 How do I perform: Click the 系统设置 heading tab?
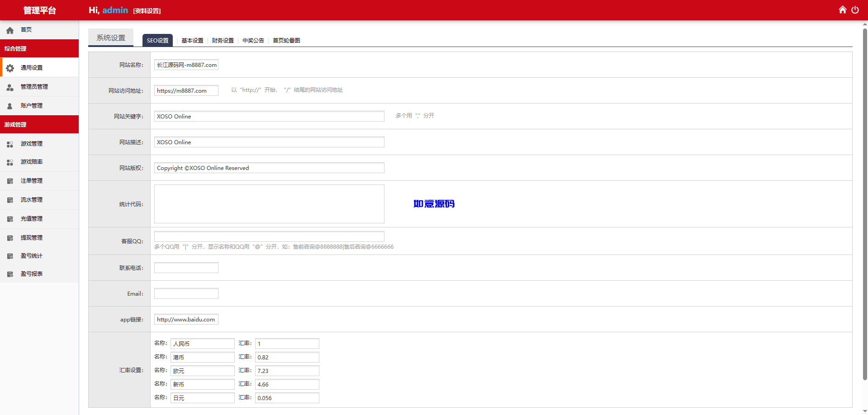(111, 38)
